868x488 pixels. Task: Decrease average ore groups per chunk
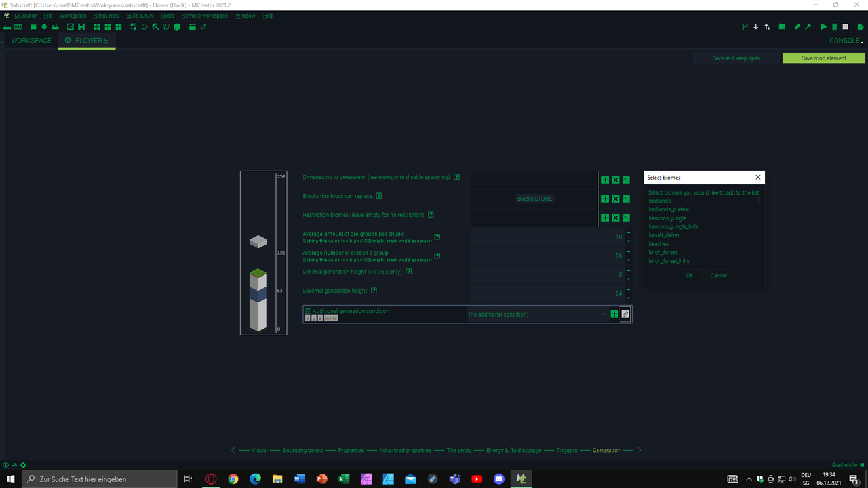(x=629, y=241)
